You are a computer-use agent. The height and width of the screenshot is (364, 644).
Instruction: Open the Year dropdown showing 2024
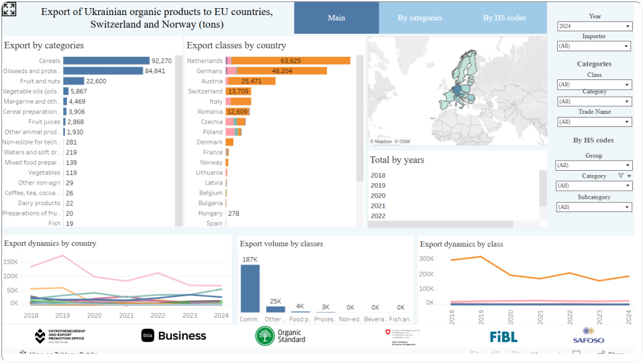point(594,26)
